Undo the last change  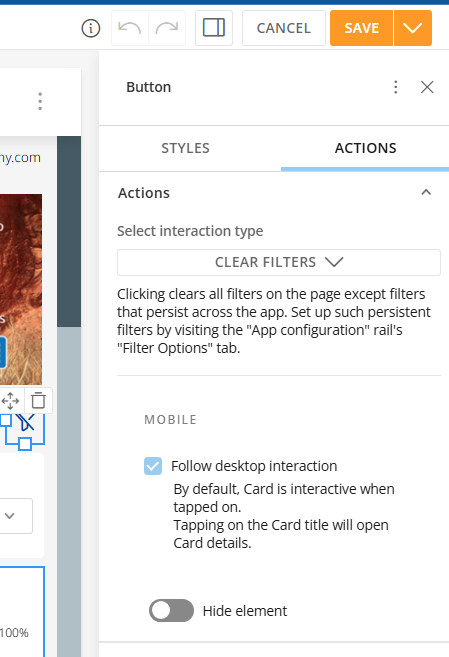pyautogui.click(x=130, y=28)
